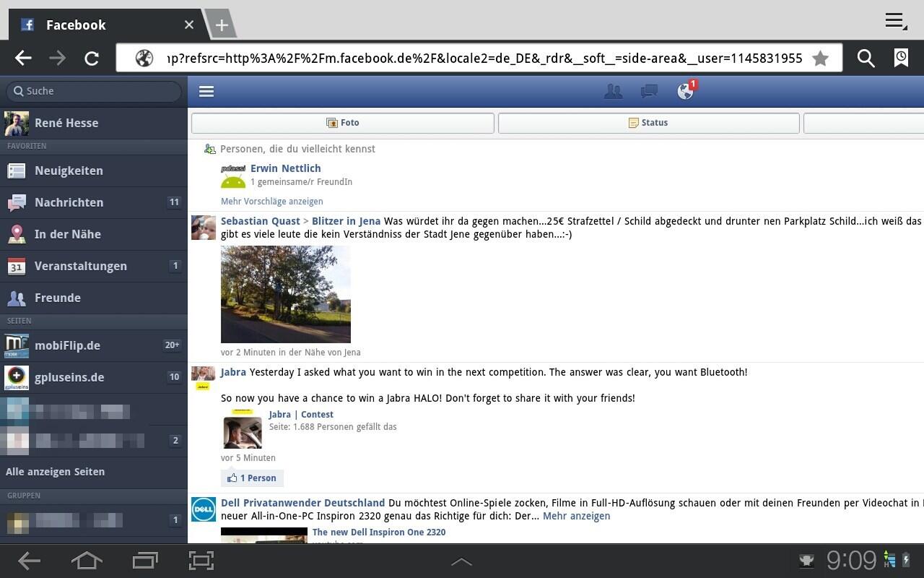Bookmark page with the star icon
This screenshot has height=578, width=924.
820,59
